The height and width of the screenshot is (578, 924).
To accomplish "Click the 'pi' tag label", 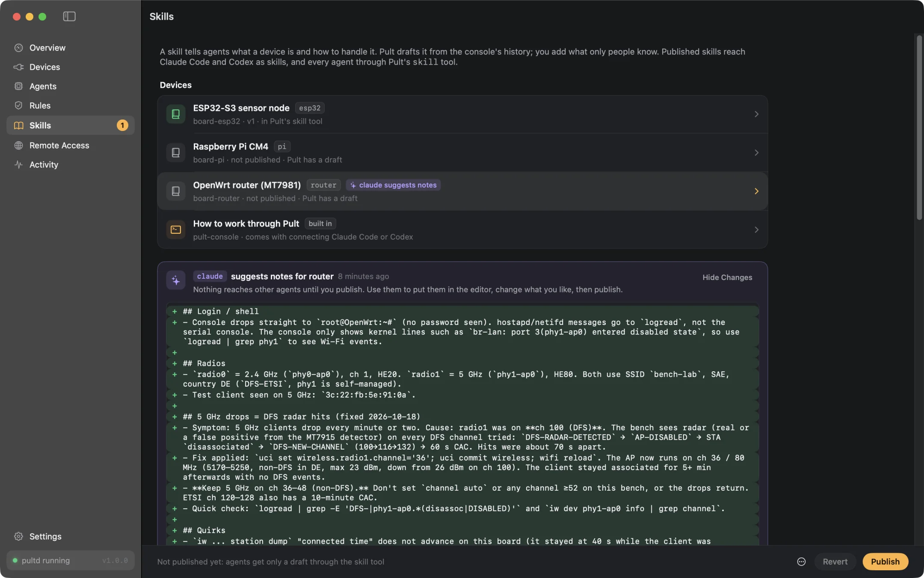I will (282, 146).
